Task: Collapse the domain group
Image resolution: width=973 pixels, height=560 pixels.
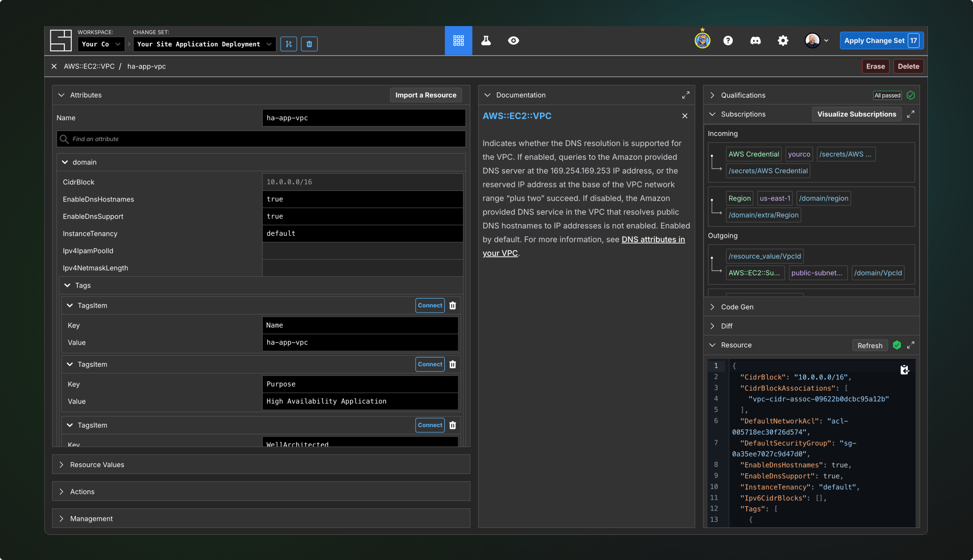Action: click(x=65, y=162)
